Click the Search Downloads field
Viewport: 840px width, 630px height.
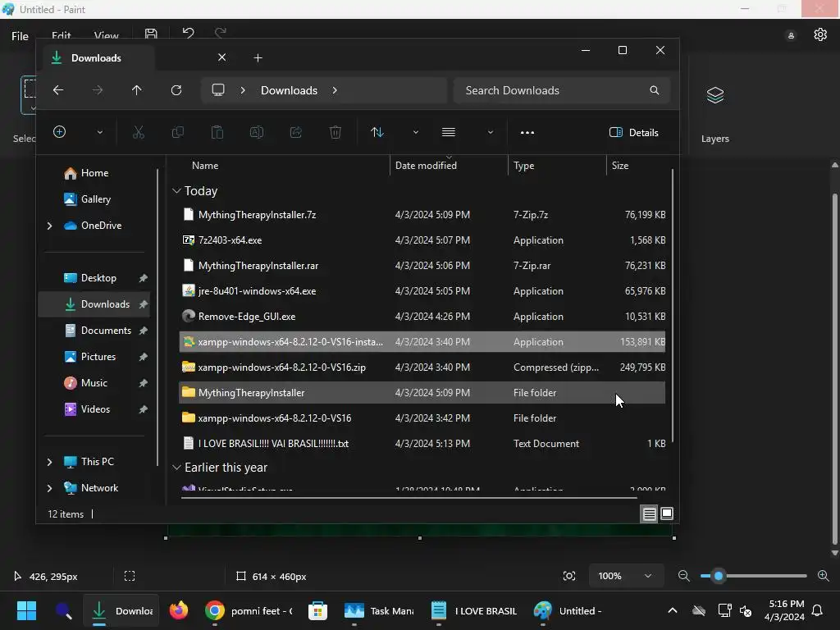pos(561,90)
